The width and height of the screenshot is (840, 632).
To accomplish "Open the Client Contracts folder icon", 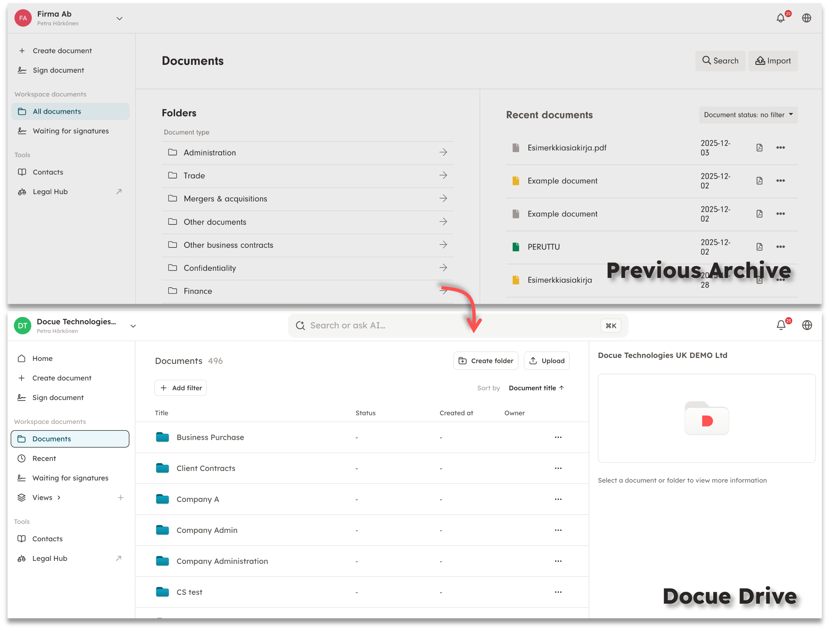I will [x=162, y=468].
